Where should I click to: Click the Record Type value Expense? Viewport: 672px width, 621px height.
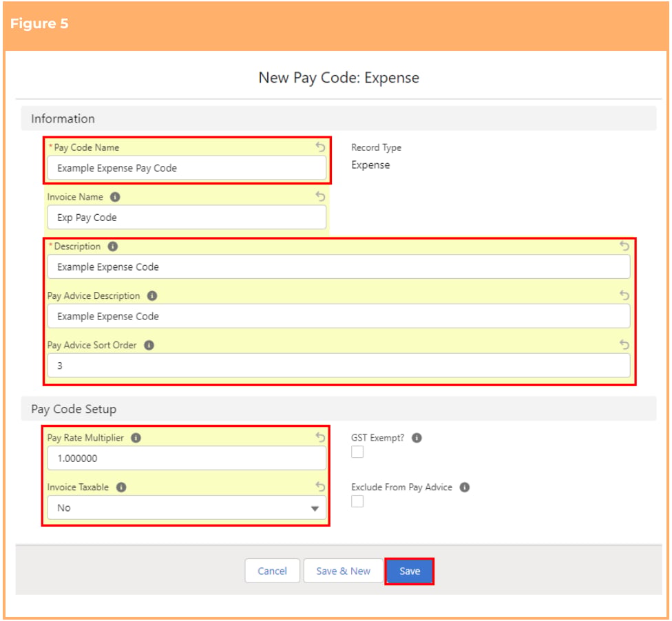click(370, 165)
